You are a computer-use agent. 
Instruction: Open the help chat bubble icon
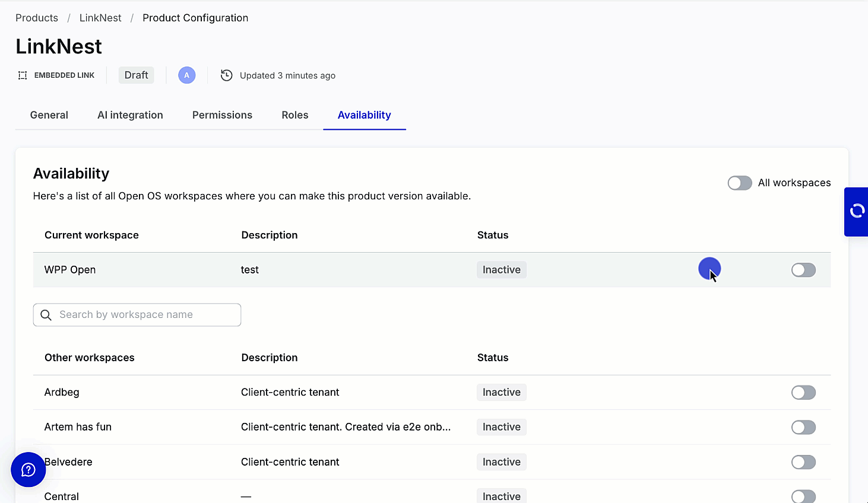pyautogui.click(x=28, y=470)
